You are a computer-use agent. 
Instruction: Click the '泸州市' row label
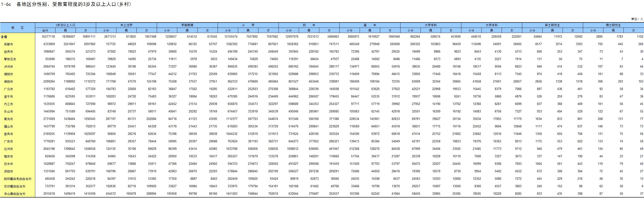click(x=8, y=67)
